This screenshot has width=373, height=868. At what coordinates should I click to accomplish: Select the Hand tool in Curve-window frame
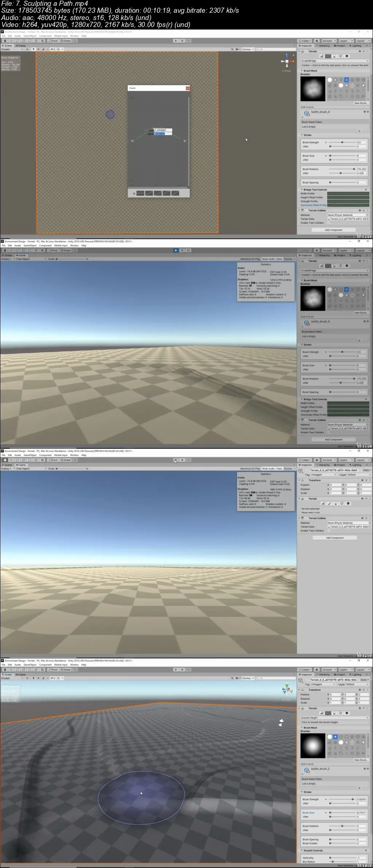(5, 41)
